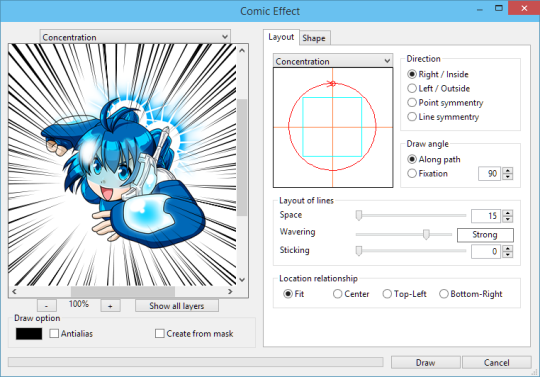
Task: Increase Space value with up arrow
Action: pos(508,213)
